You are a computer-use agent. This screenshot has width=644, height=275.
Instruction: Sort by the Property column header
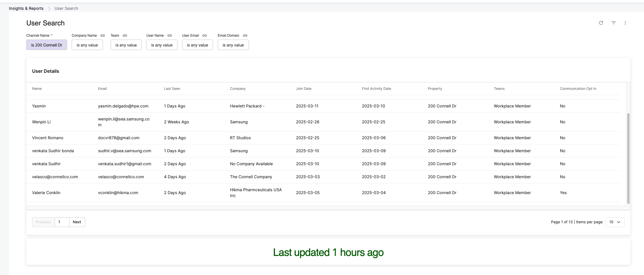pos(435,89)
